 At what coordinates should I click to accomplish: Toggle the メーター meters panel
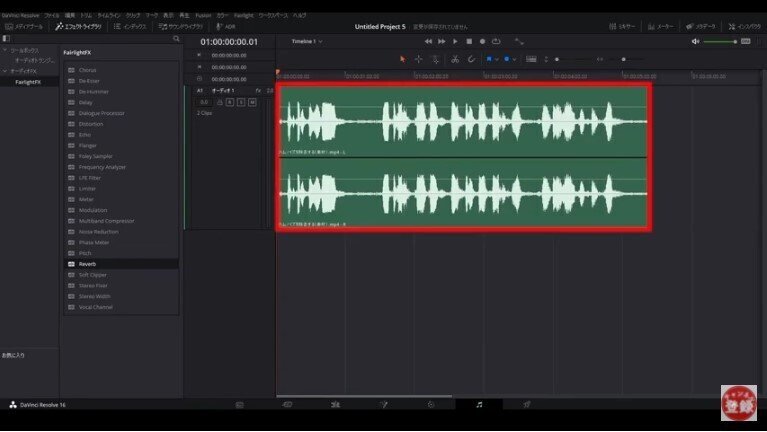660,26
